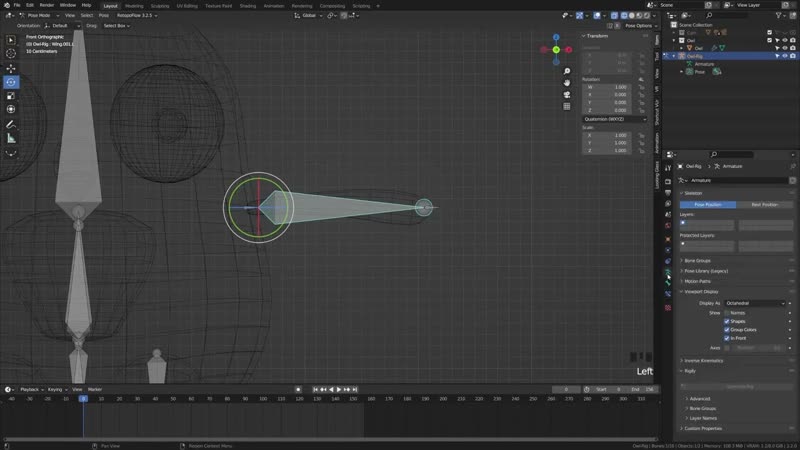Image resolution: width=800 pixels, height=450 pixels.
Task: Select the Annotate tool in the toolbar
Action: [x=11, y=124]
